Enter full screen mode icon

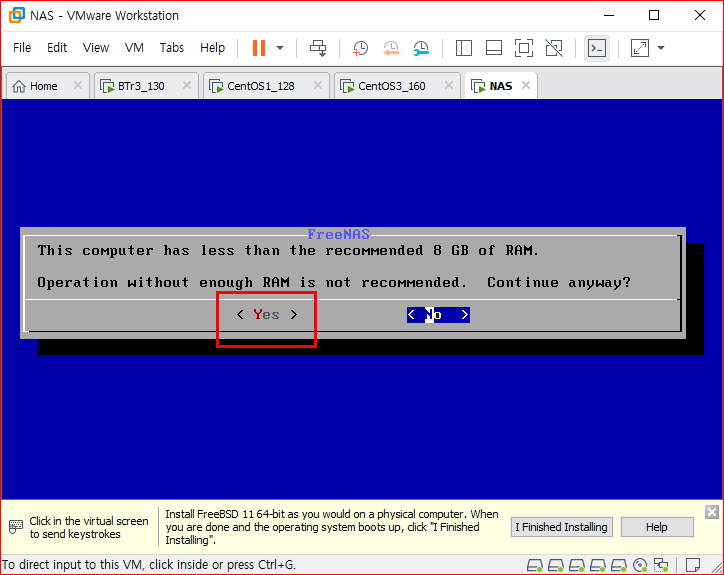coord(524,48)
